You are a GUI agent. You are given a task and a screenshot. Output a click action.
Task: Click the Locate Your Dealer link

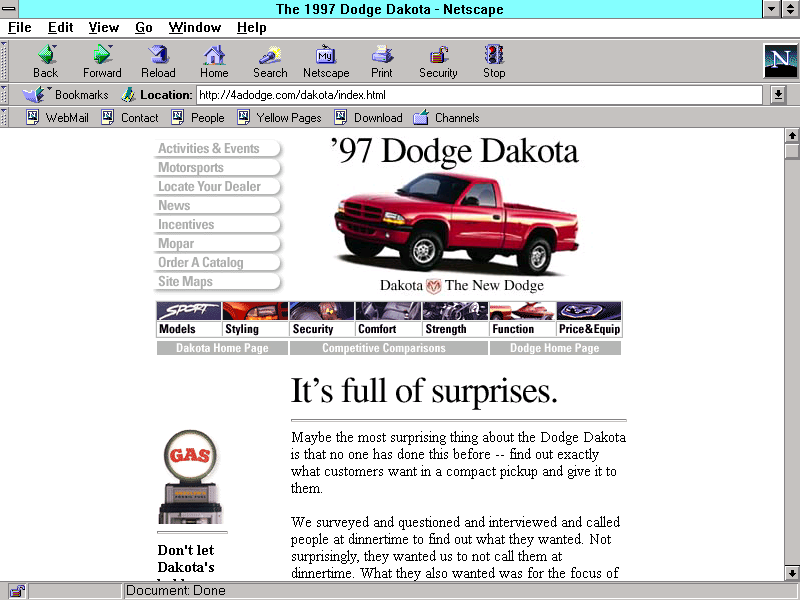coord(210,187)
